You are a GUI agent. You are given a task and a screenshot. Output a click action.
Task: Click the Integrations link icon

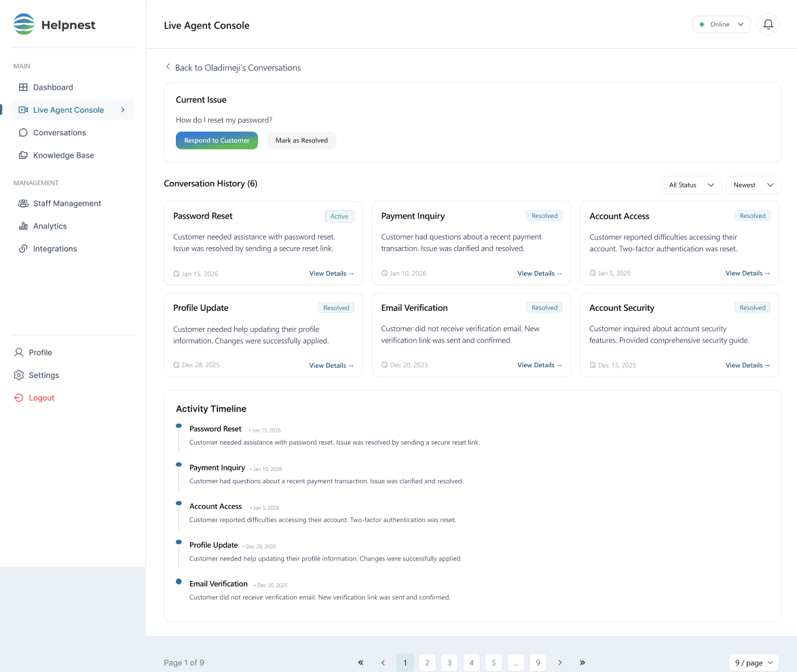coord(23,248)
